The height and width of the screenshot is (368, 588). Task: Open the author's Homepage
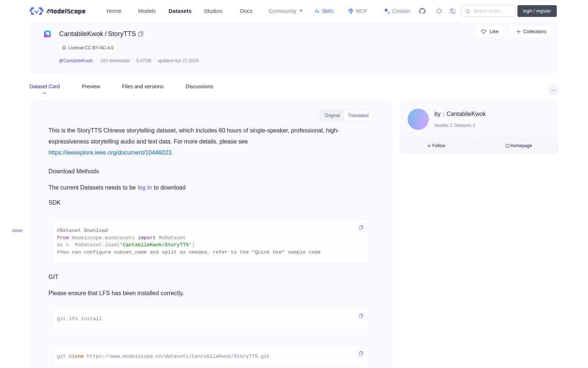pos(519,146)
